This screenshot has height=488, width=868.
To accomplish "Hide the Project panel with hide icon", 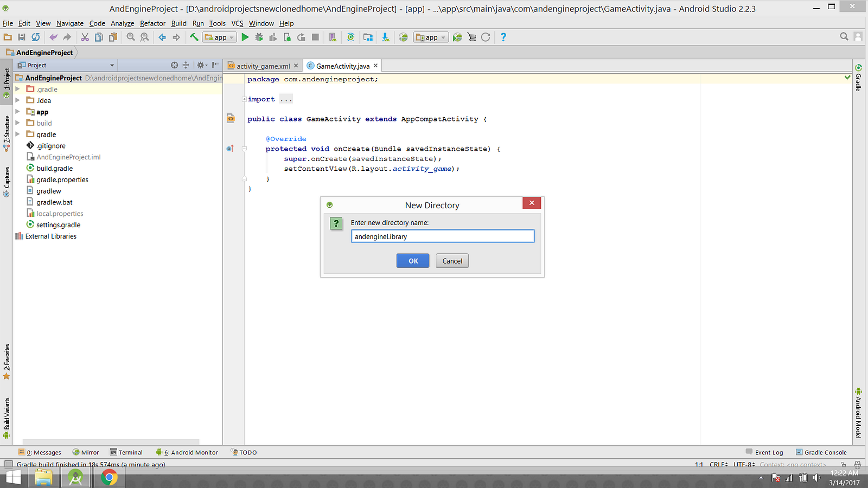I will (215, 65).
